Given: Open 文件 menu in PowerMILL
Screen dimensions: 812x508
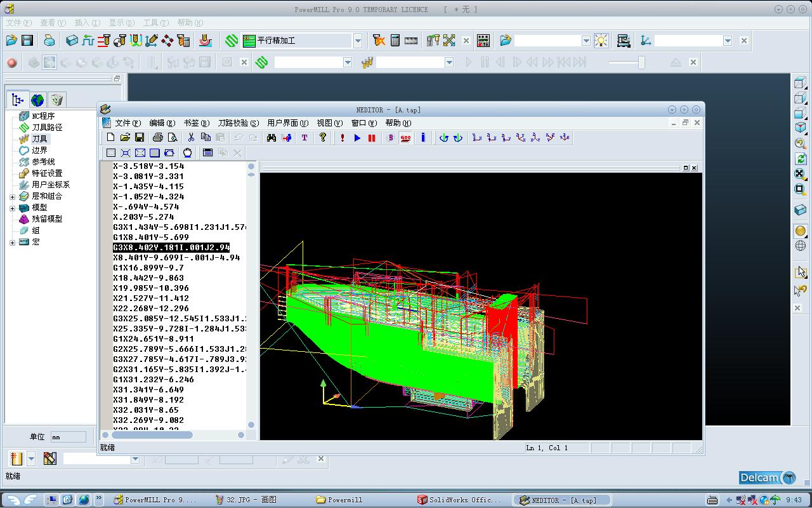Looking at the screenshot, I should [x=18, y=23].
